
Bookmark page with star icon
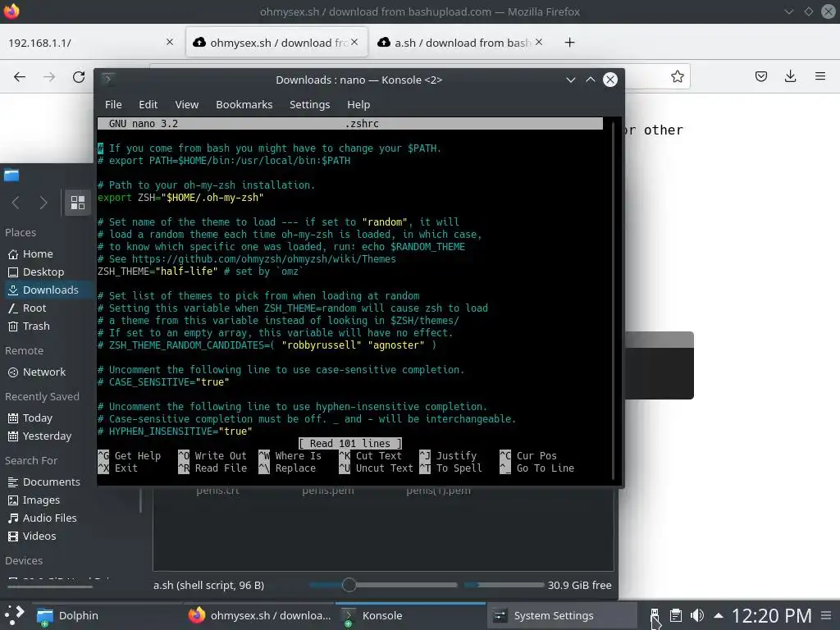point(677,76)
